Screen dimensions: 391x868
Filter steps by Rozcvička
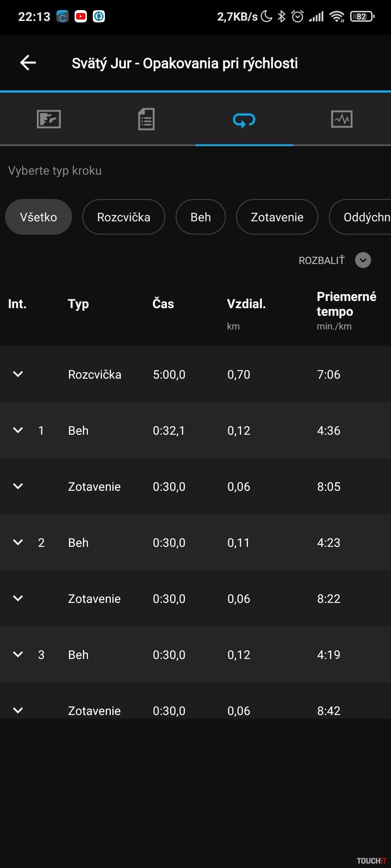pyautogui.click(x=123, y=217)
